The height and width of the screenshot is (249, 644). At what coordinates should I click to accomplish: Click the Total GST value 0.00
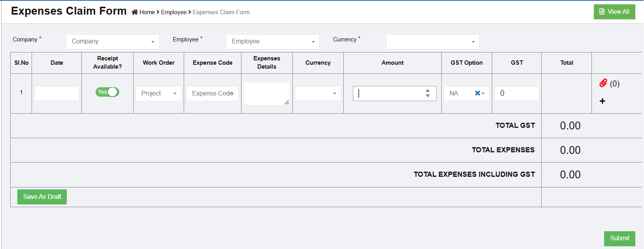570,126
